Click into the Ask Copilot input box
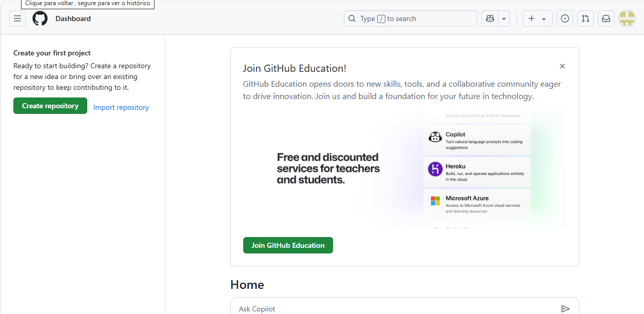Screen dimensions: 644x314 tap(395, 309)
